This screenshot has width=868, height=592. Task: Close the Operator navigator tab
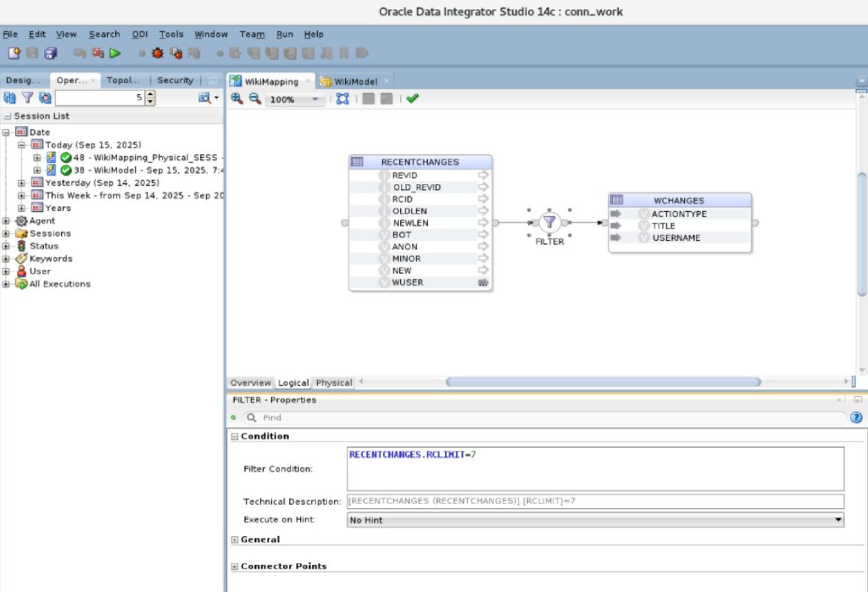click(x=93, y=81)
